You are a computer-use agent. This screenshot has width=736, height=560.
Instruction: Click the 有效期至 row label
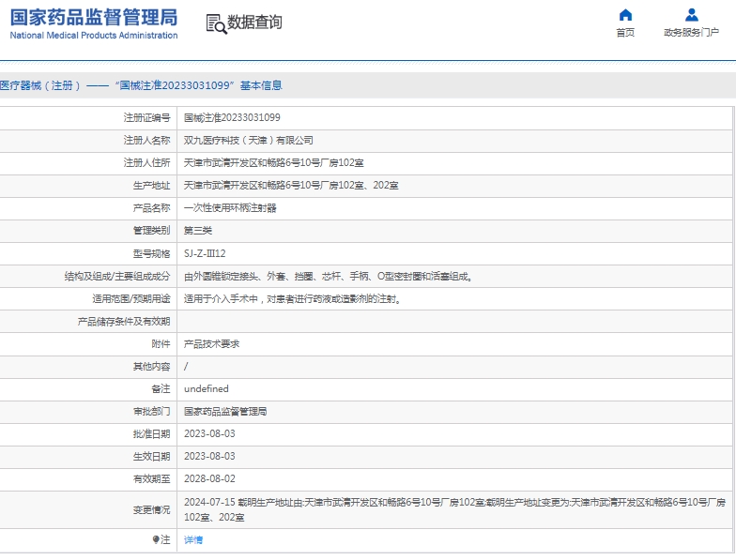point(152,478)
